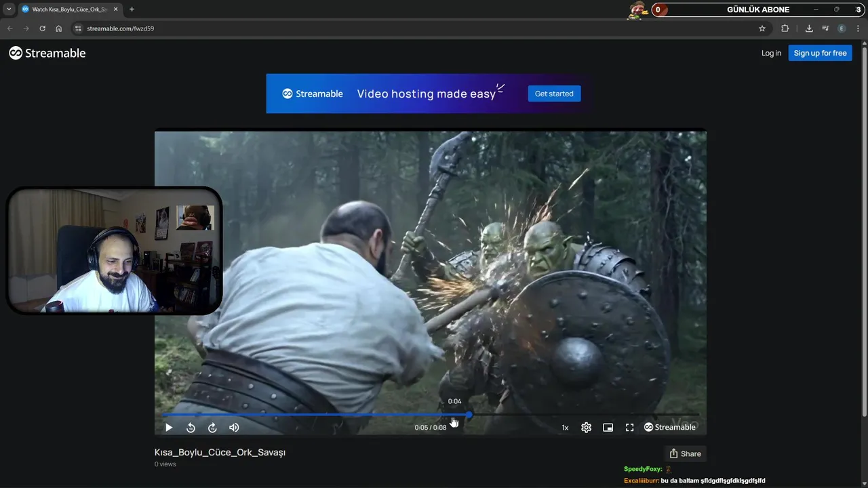Click the Streamable banner ad text
Screen dimensions: 868x488
point(427,94)
